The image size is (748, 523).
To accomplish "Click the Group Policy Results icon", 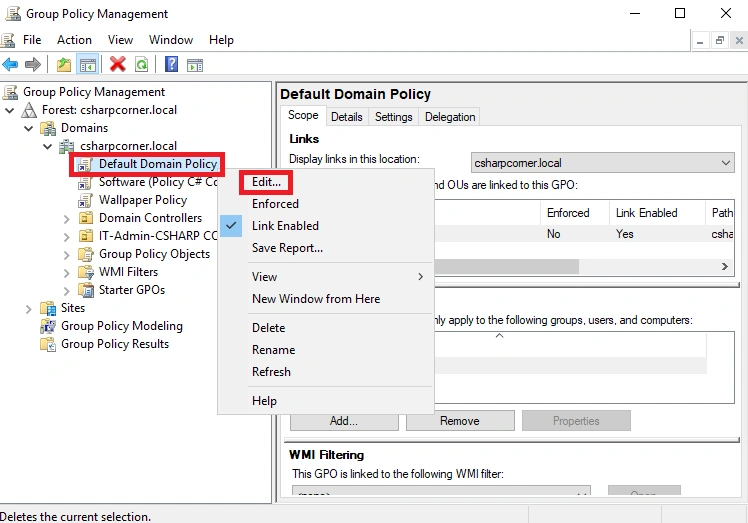I will 48,344.
